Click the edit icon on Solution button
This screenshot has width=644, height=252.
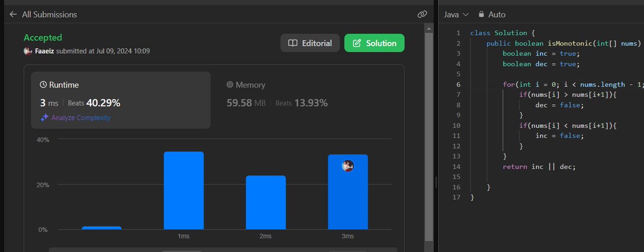click(356, 44)
